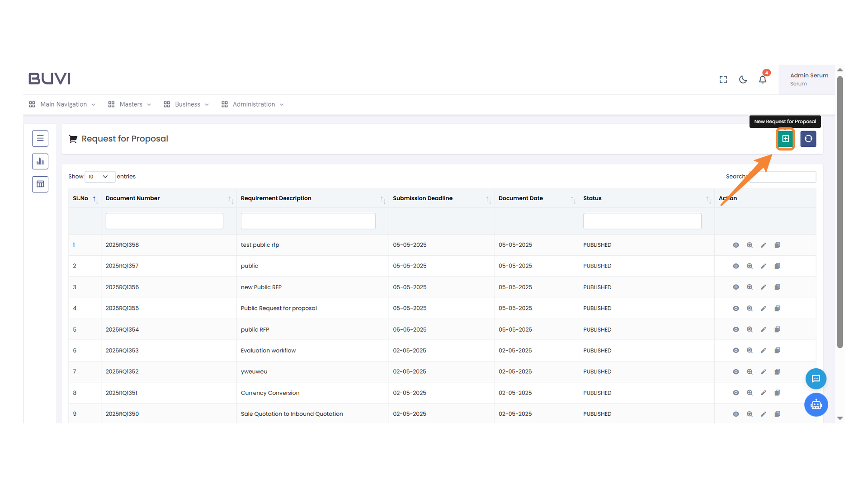Screen dimensions: 868x488
Task: Open the chat message floating button
Action: point(816,379)
